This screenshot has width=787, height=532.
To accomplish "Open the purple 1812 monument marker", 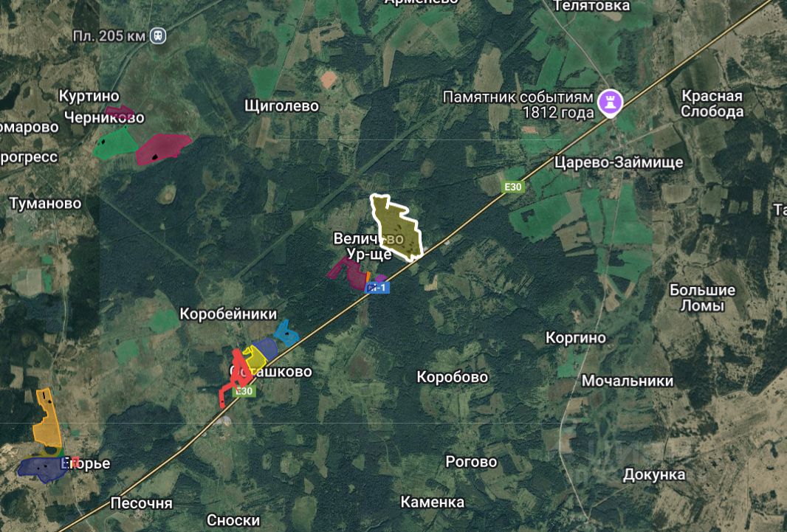I will pyautogui.click(x=610, y=103).
